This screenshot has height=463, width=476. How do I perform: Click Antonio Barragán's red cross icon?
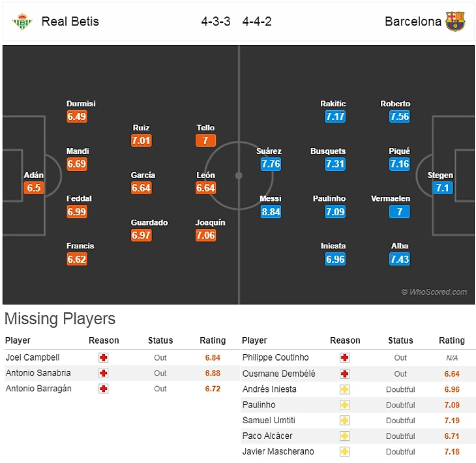(104, 389)
